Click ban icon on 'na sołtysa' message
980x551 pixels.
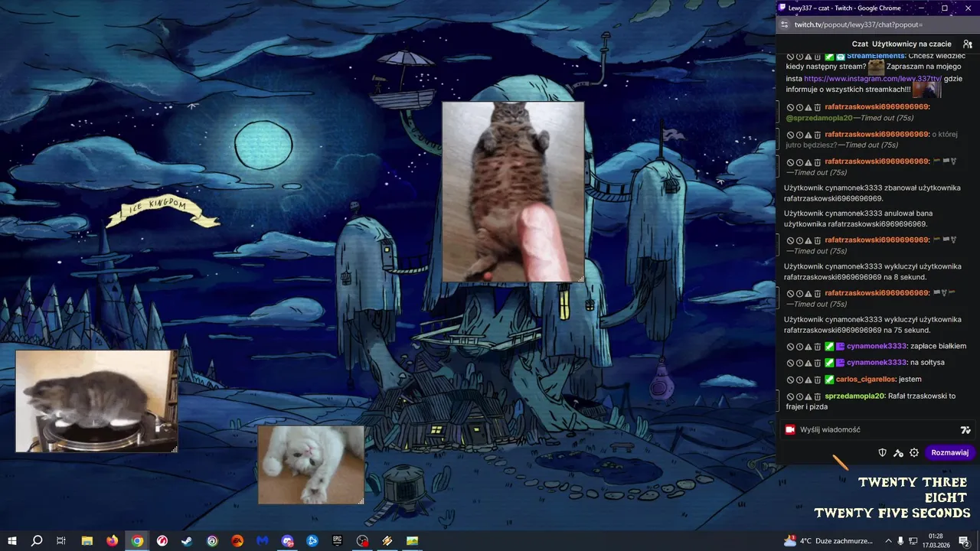(x=790, y=363)
